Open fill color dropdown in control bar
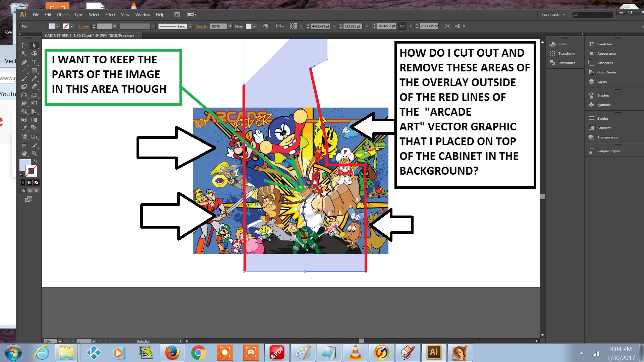644x362 pixels. (x=58, y=26)
